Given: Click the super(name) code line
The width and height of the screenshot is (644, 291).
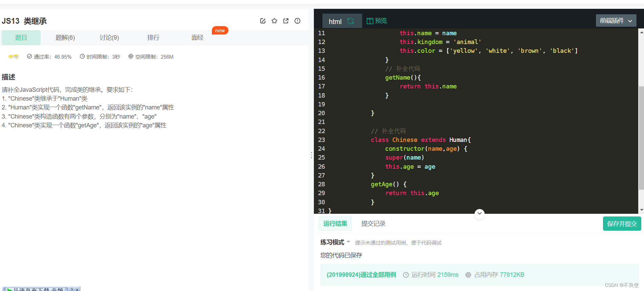Looking at the screenshot, I should point(404,158).
